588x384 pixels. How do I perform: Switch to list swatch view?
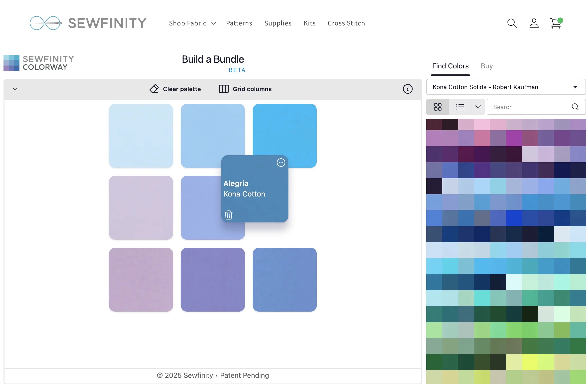click(x=460, y=107)
